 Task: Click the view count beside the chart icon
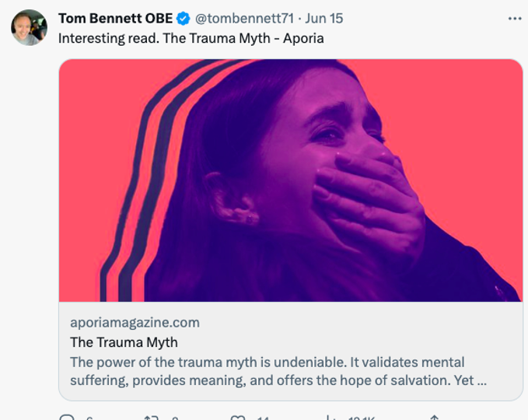362,418
